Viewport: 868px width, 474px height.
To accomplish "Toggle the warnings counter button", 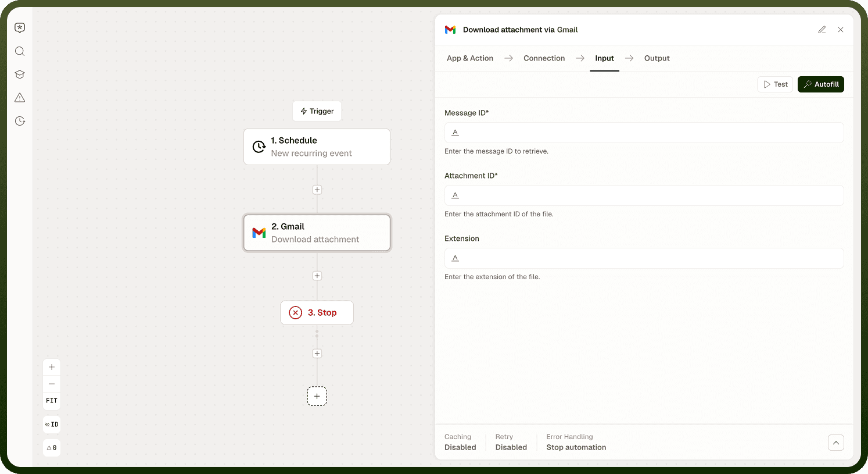I will click(x=52, y=448).
